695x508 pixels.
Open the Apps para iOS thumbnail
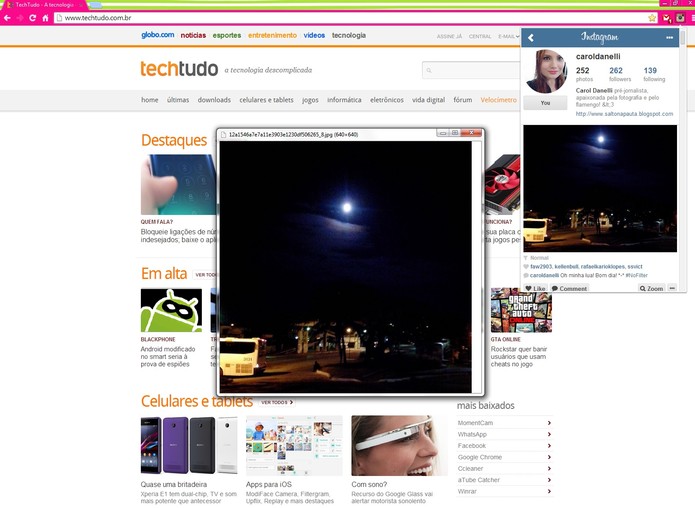click(294, 445)
